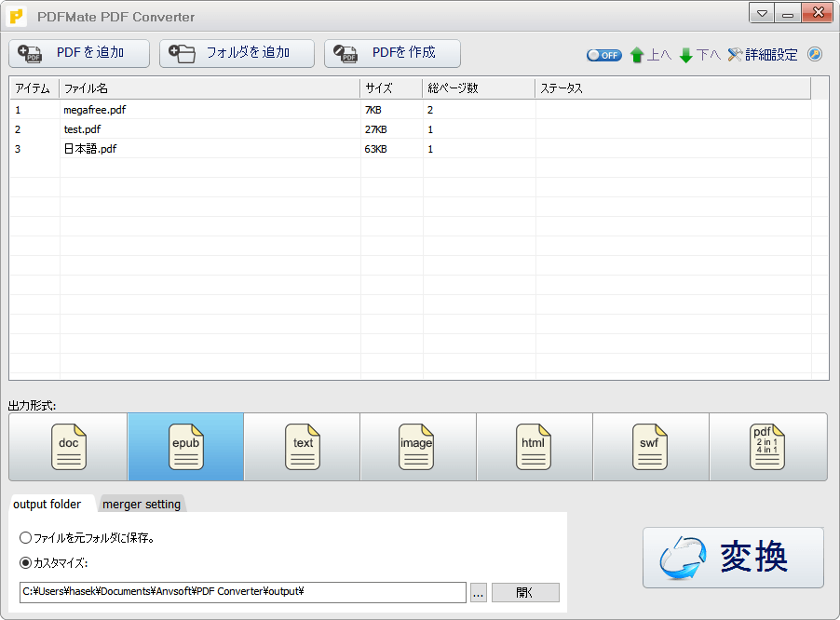Select epub output format
Image resolution: width=840 pixels, height=620 pixels.
[186, 447]
